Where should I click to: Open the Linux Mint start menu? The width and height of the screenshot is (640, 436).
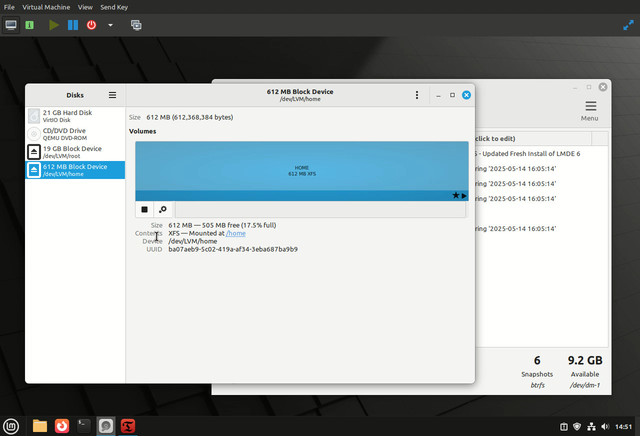click(x=11, y=426)
